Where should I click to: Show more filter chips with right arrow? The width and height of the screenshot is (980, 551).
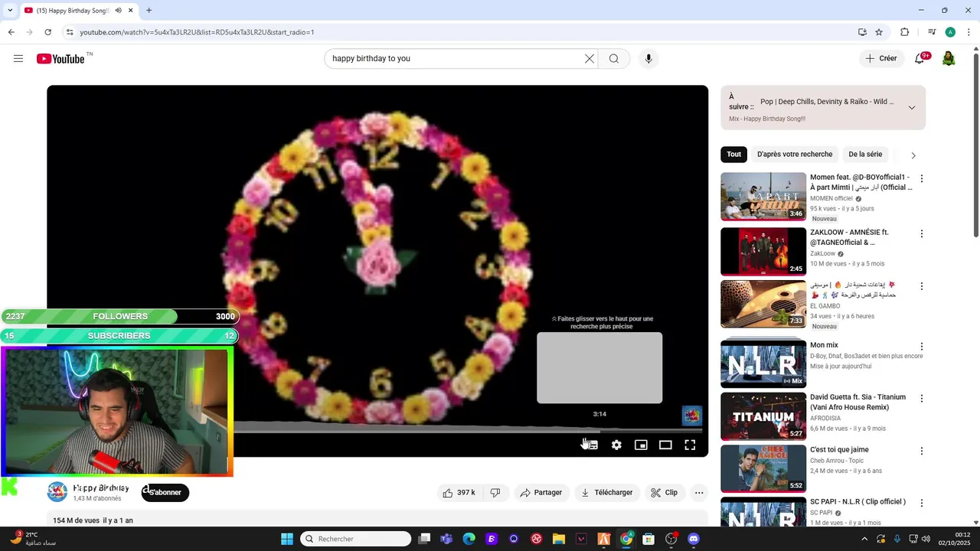click(x=913, y=155)
